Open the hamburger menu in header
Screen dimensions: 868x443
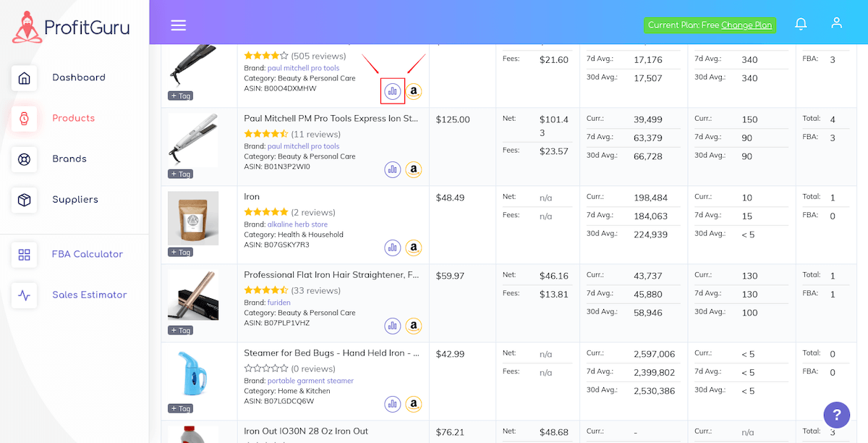179,25
